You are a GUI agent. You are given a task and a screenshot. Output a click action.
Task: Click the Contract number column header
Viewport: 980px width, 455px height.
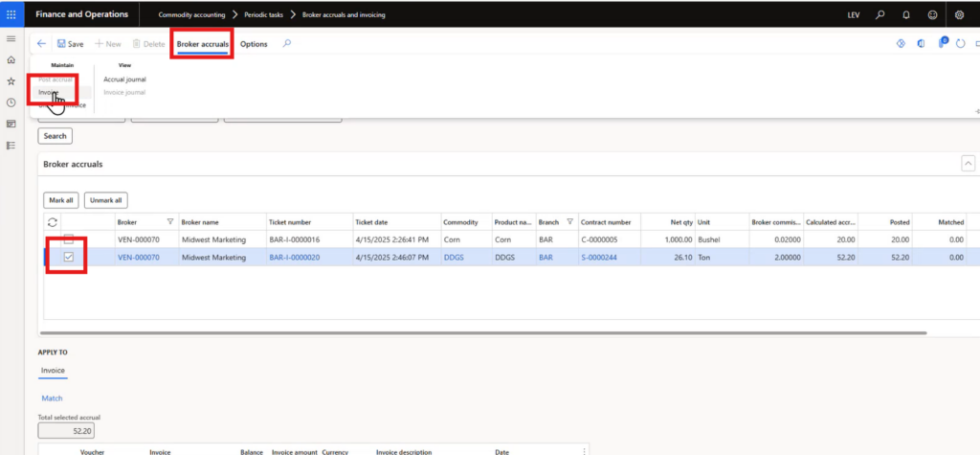pos(606,222)
